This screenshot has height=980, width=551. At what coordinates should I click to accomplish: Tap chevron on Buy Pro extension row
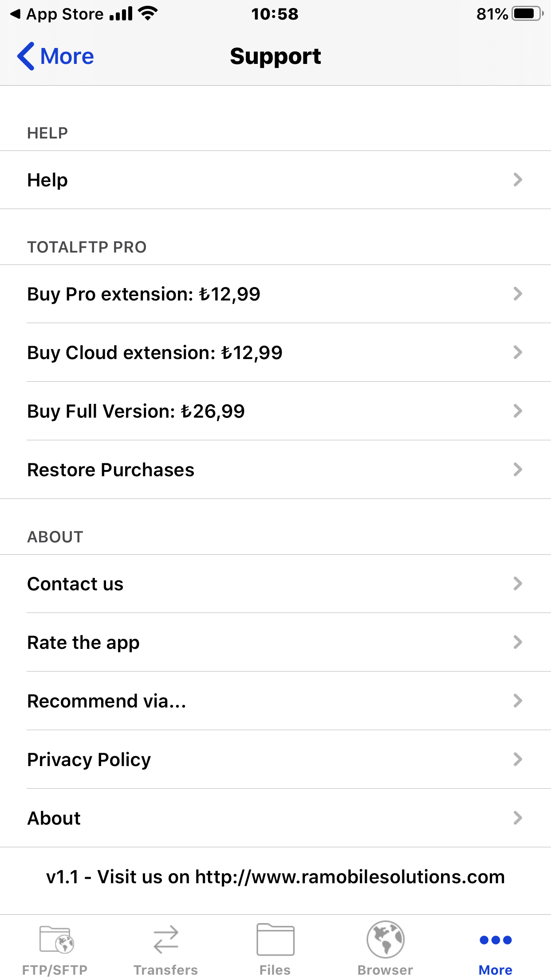tap(517, 294)
